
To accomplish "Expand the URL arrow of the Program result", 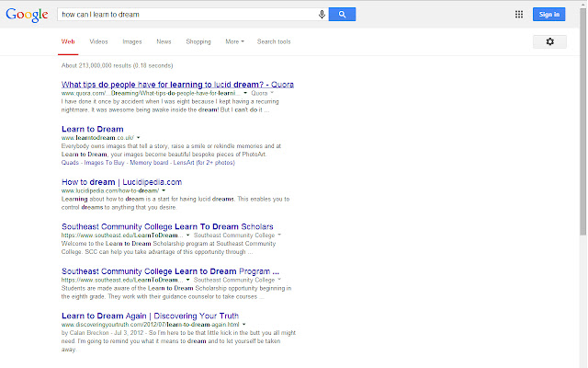I will tap(187, 280).
